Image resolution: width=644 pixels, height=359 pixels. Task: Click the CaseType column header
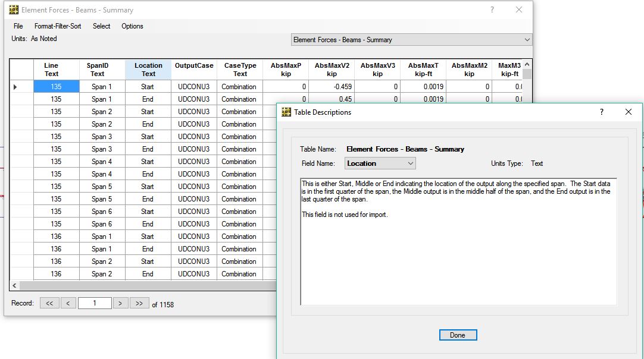240,70
